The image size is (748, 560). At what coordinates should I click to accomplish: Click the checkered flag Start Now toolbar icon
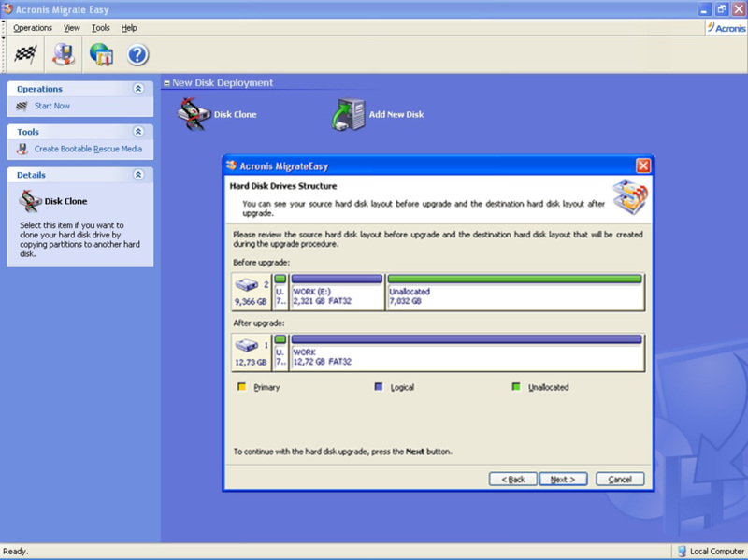(25, 54)
